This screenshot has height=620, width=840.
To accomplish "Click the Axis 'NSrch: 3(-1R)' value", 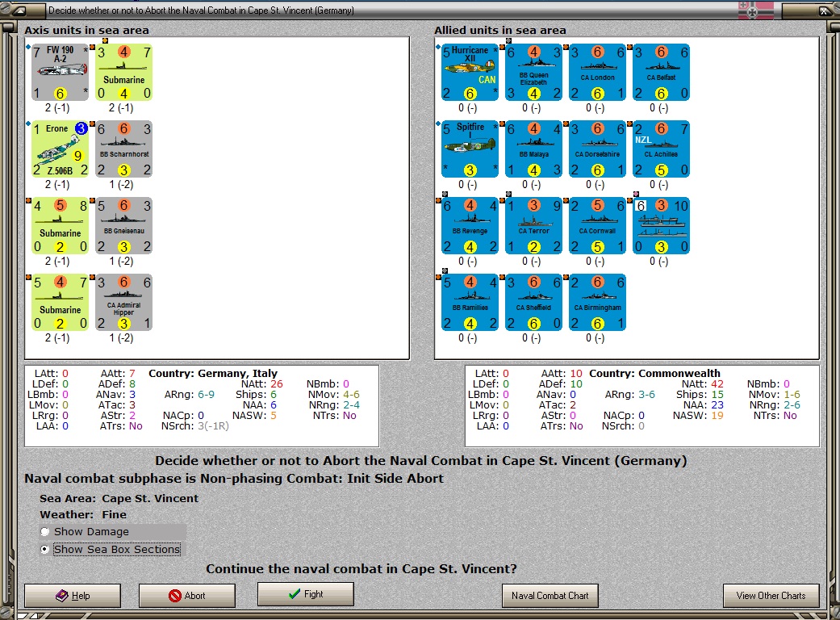I will click(195, 426).
